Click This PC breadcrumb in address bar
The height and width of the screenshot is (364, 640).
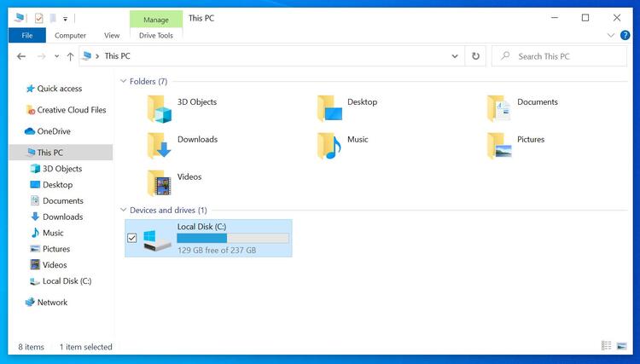(117, 56)
